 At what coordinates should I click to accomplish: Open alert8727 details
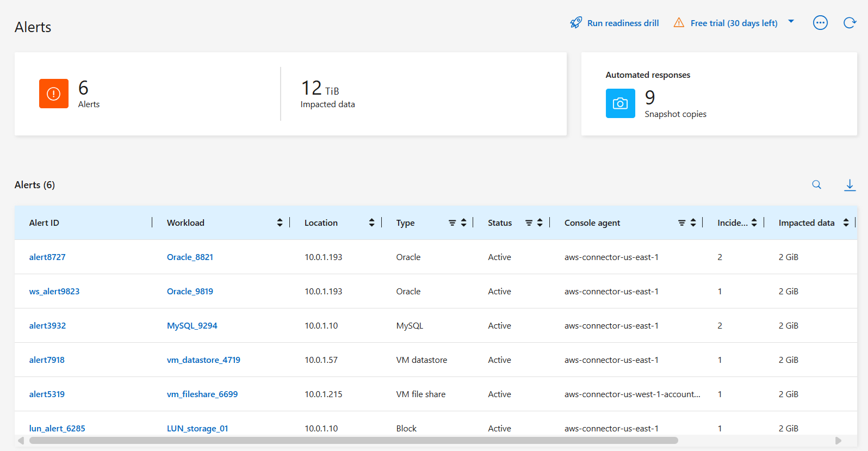point(47,257)
